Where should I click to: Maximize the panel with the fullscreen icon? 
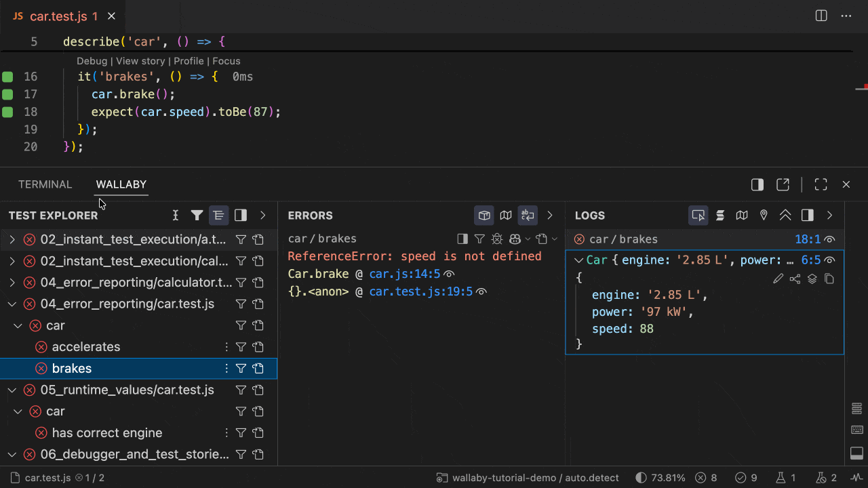(x=821, y=184)
